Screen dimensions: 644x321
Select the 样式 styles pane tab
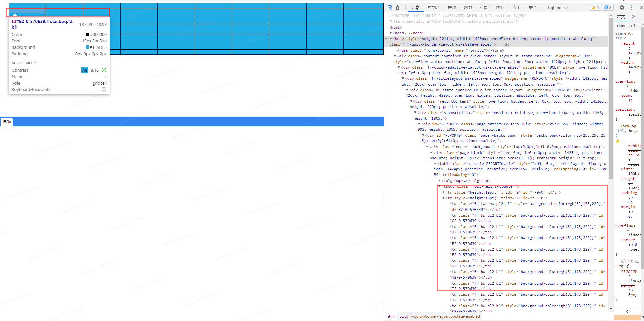click(621, 17)
